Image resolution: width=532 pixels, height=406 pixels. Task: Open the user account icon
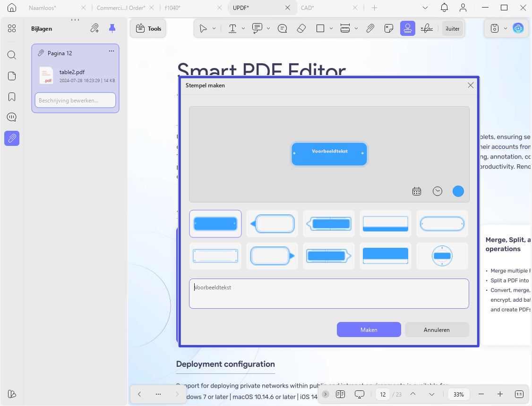(x=463, y=8)
